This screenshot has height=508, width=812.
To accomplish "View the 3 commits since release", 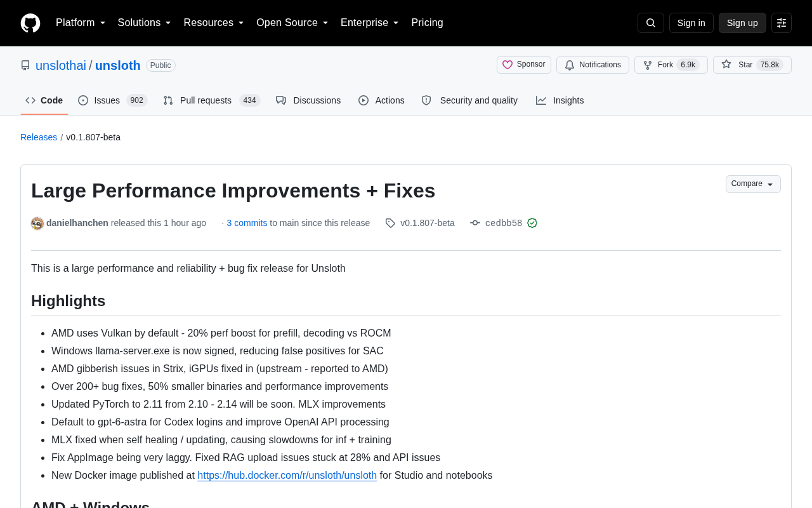I will [x=247, y=223].
